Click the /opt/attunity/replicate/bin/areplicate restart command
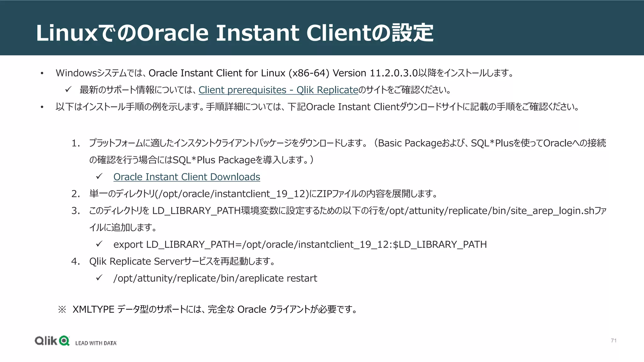Screen dimensions: 644x362 (x=215, y=278)
